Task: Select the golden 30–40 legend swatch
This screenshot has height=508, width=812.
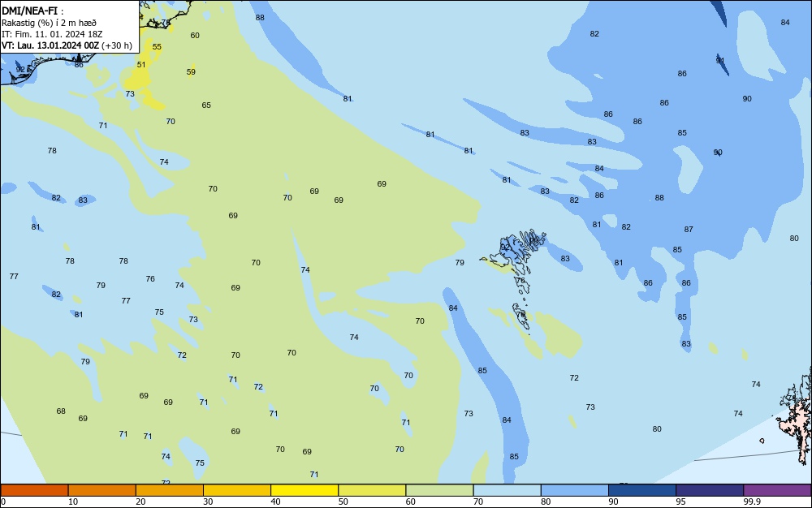Action: tap(237, 490)
